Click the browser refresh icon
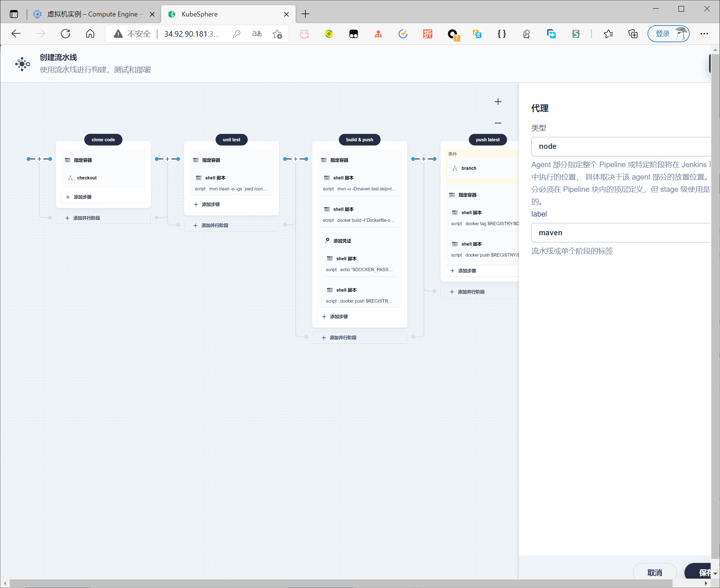720x588 pixels. [65, 34]
